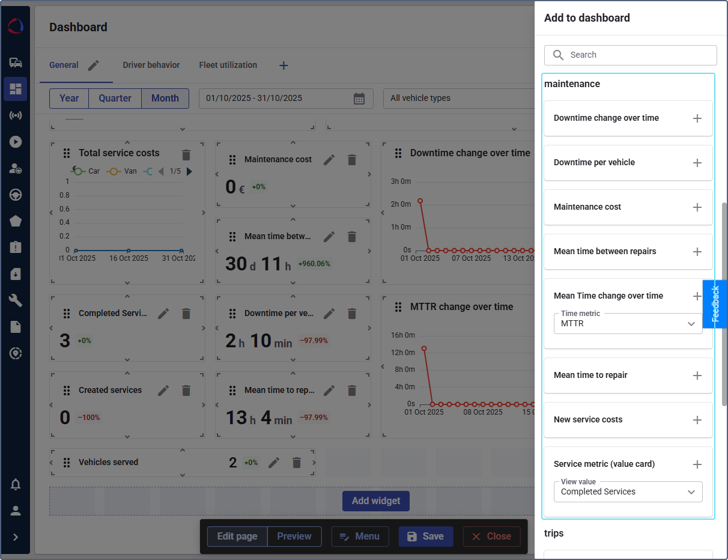728x560 pixels.
Task: Delete the Vehicles served widget
Action: pyautogui.click(x=296, y=463)
